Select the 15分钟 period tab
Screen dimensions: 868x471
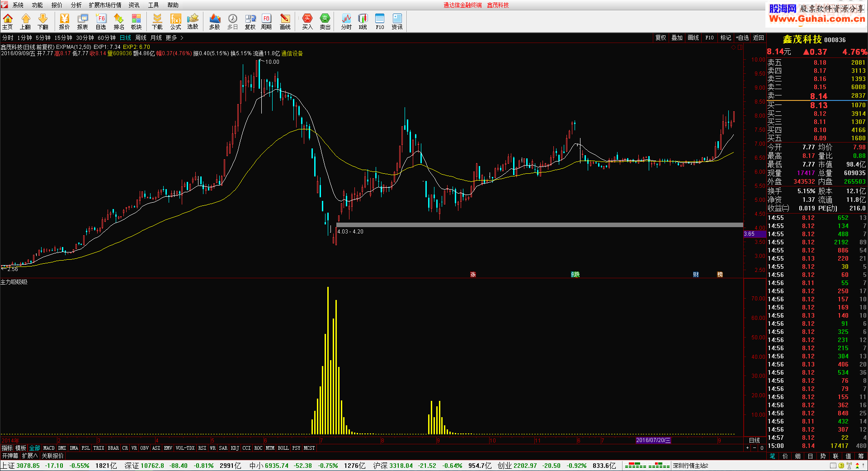[63, 38]
